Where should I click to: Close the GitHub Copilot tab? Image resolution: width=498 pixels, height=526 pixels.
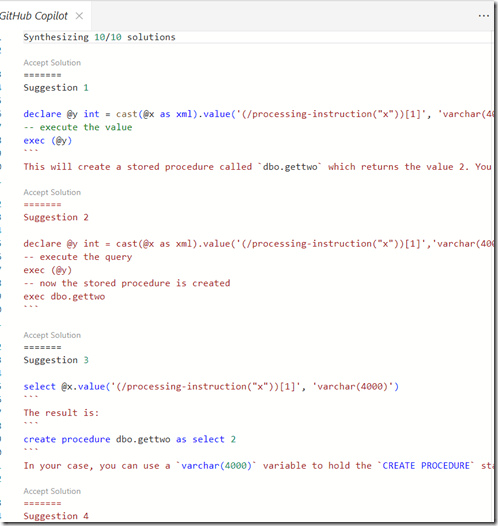coord(79,16)
